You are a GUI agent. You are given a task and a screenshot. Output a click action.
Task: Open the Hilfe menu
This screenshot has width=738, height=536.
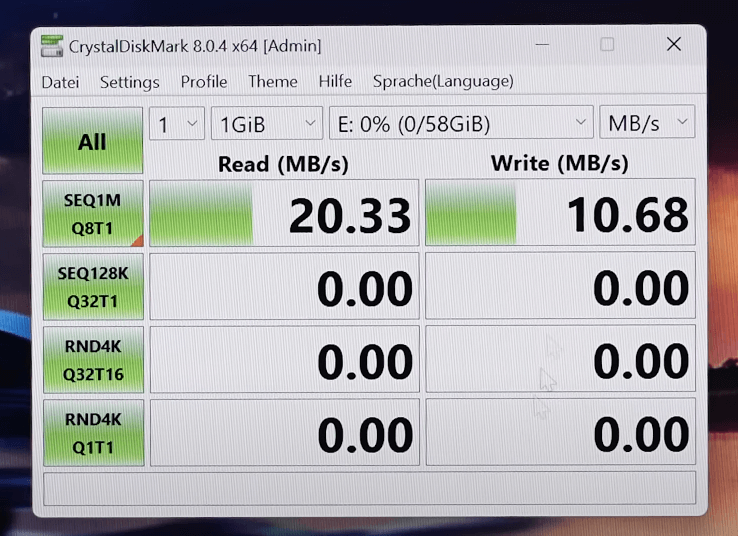335,82
